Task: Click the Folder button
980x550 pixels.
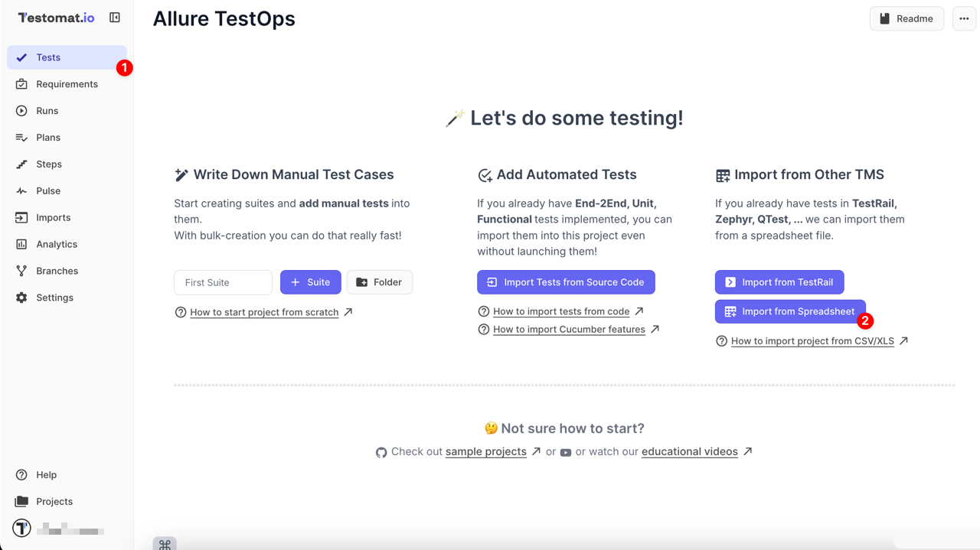Action: pos(379,282)
